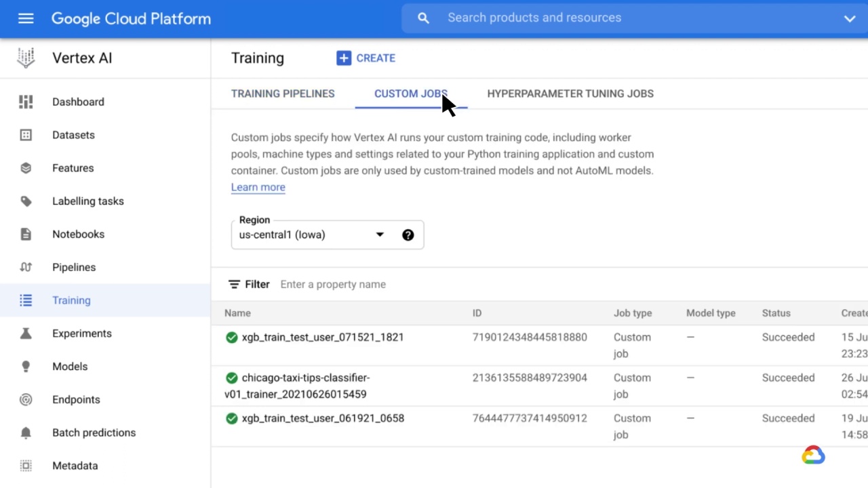Click the Region help question-mark icon
This screenshot has height=488, width=868.
408,235
